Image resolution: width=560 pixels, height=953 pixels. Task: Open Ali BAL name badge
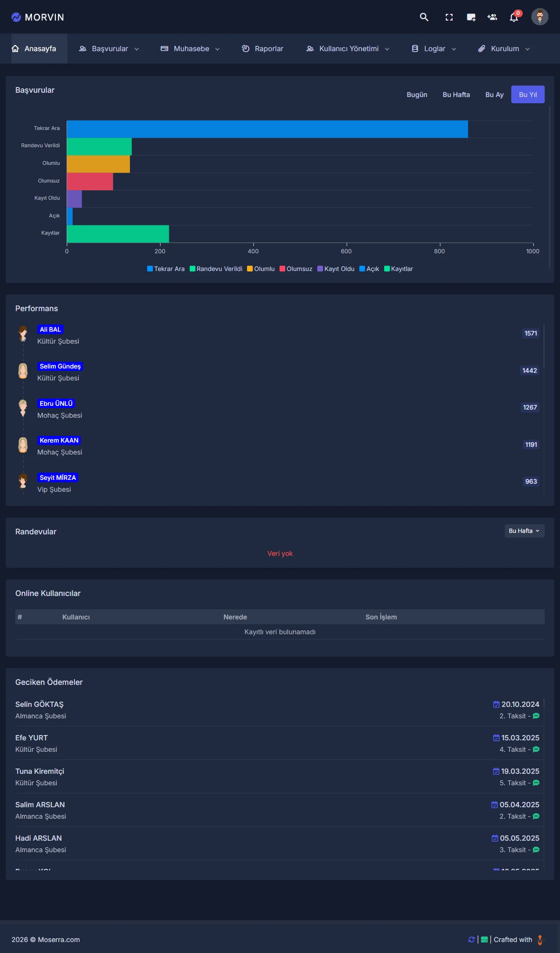pyautogui.click(x=50, y=329)
